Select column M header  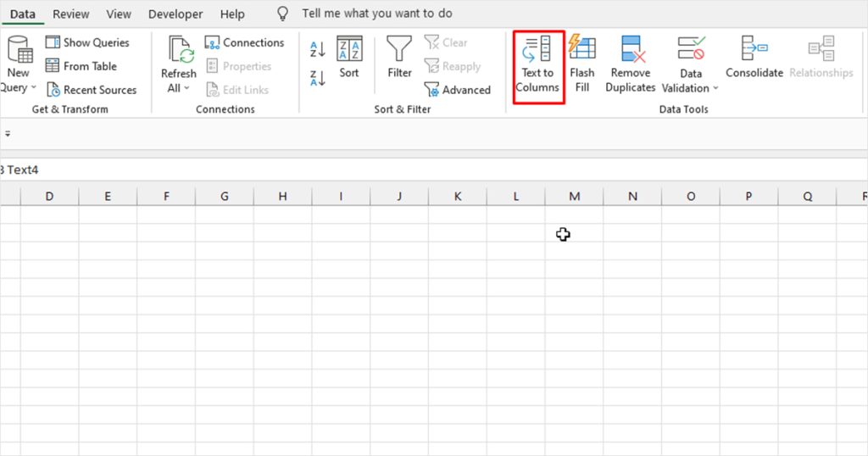point(574,196)
